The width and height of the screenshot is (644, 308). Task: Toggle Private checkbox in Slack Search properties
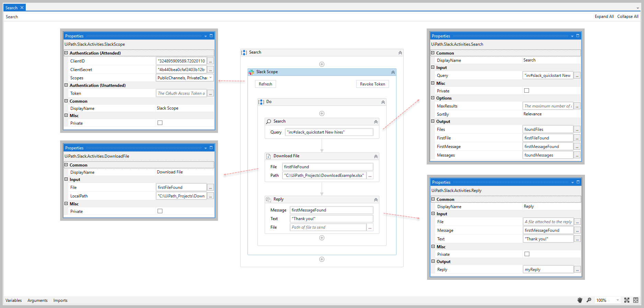pyautogui.click(x=527, y=91)
